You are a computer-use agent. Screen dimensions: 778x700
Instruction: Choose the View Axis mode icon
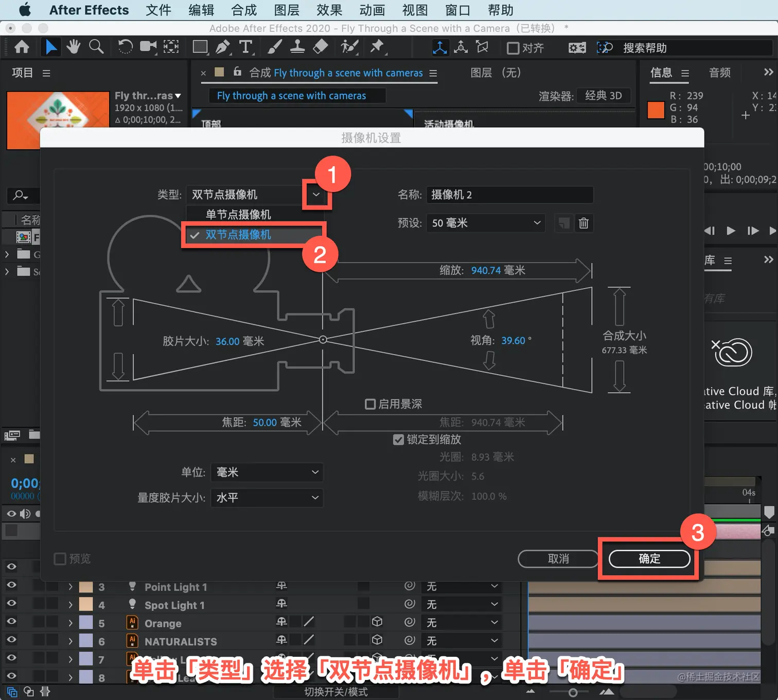click(482, 47)
